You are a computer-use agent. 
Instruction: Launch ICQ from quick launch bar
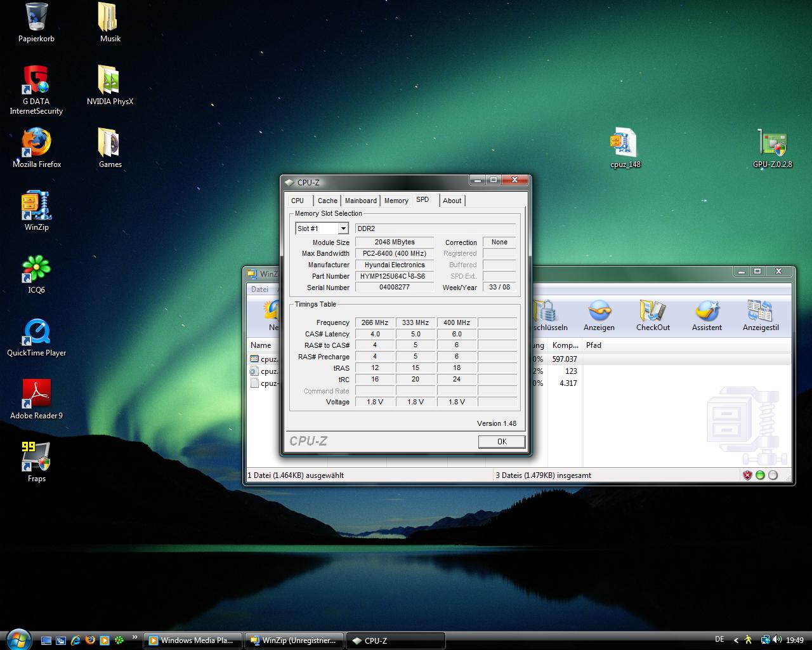[x=119, y=640]
